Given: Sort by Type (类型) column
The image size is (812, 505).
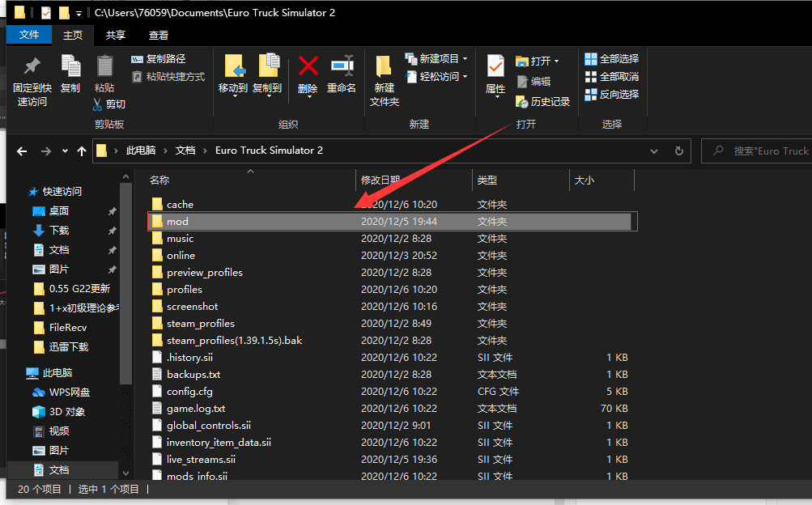Looking at the screenshot, I should tap(487, 180).
